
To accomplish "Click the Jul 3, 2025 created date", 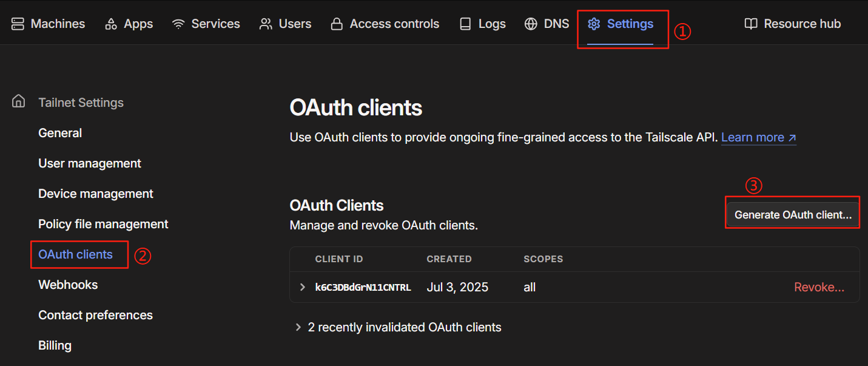I will pyautogui.click(x=457, y=287).
